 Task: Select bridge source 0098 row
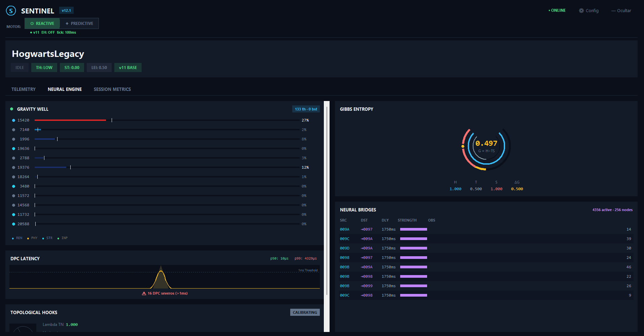[486, 258]
